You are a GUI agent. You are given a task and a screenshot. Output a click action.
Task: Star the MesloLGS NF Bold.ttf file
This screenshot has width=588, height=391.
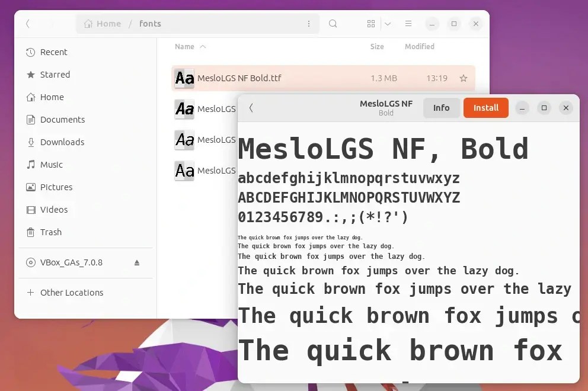(464, 78)
